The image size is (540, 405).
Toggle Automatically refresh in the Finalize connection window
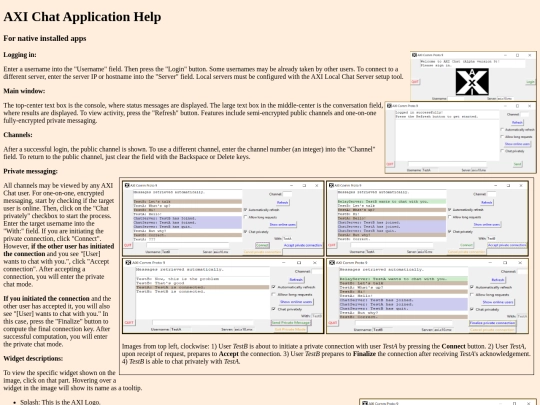tap(472, 287)
